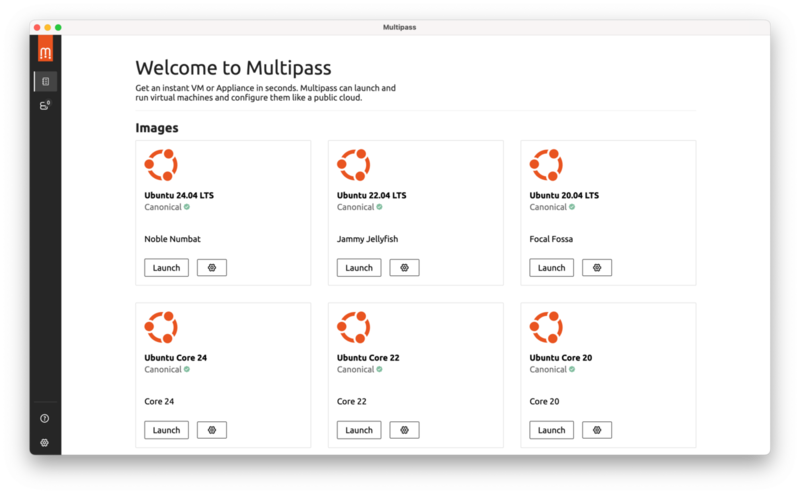Screen dimensions: 800x494
Task: Click the Ubuntu 24.04 LTS title
Action: point(179,195)
